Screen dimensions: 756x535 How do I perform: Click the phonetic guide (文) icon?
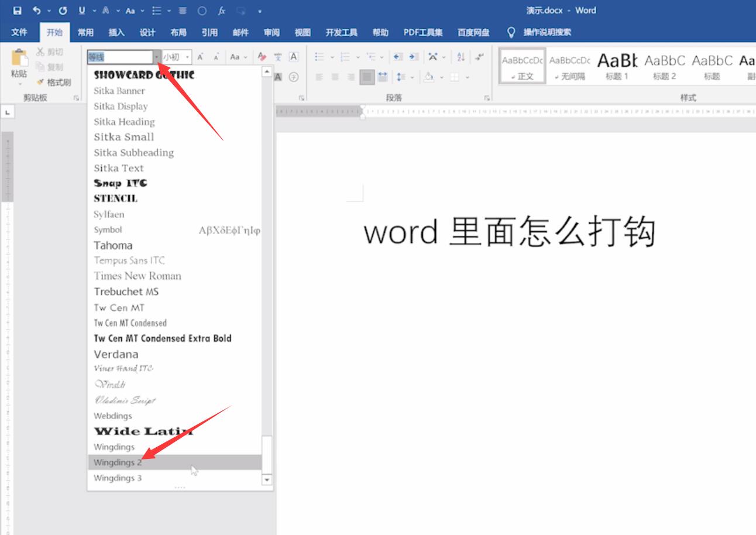tap(278, 57)
